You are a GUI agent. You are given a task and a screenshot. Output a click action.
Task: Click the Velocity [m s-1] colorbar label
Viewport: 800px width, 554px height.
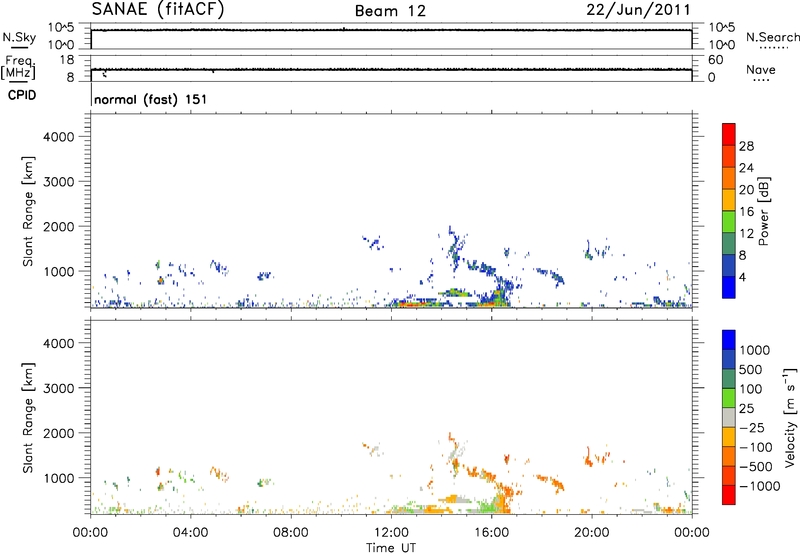[x=790, y=417]
